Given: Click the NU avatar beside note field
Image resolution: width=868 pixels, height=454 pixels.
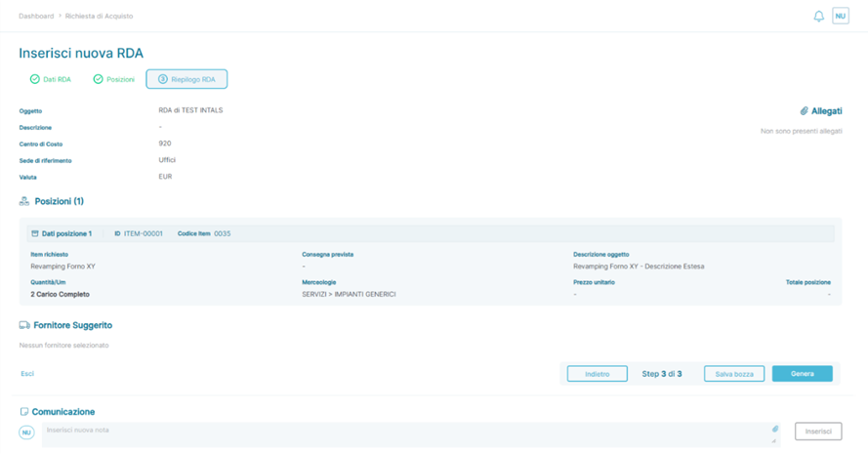Looking at the screenshot, I should 26,433.
